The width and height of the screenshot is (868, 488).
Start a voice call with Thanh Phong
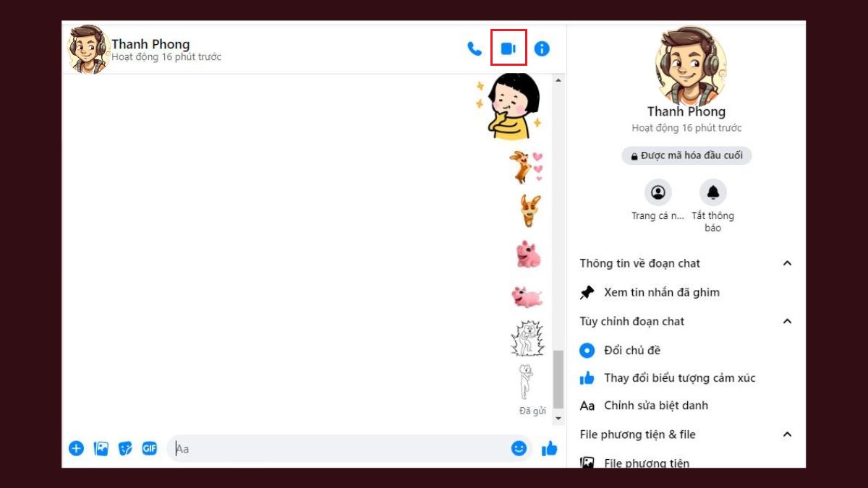tap(475, 48)
